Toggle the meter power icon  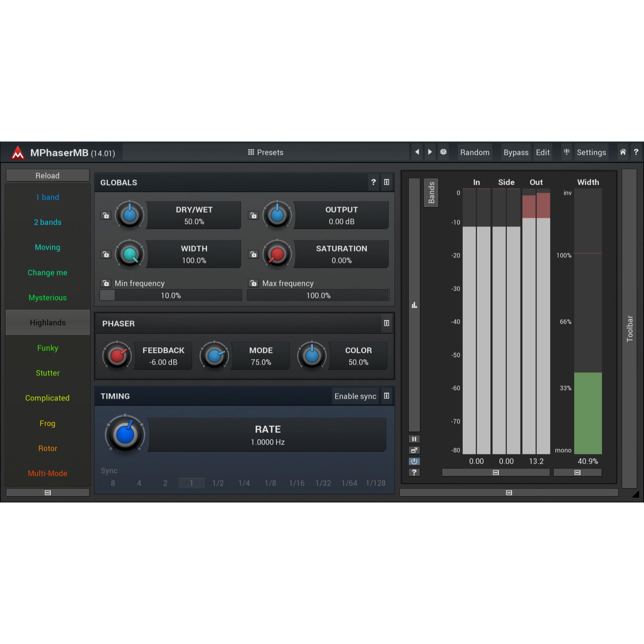coord(414,461)
